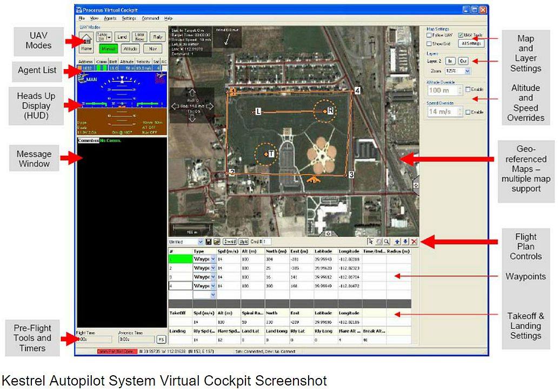560x392 pixels.
Task: Enable the Show Grid checkbox
Action: tap(429, 44)
